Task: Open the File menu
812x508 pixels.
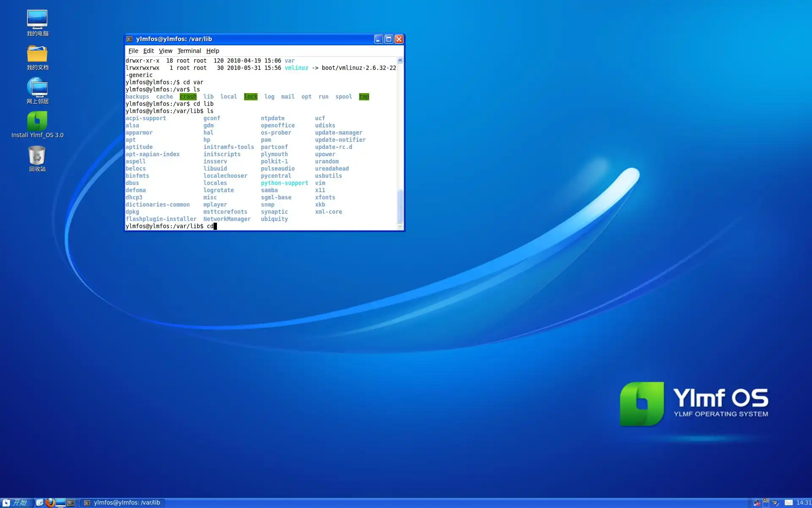Action: click(x=133, y=51)
